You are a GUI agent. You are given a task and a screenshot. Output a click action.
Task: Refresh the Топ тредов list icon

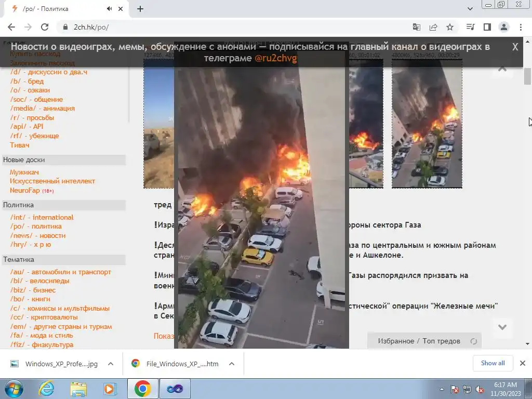click(473, 341)
